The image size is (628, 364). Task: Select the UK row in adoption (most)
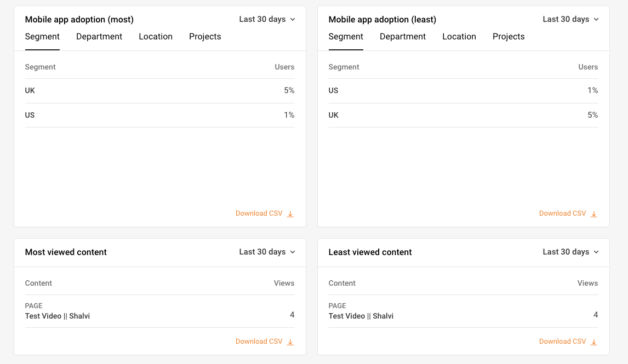pos(159,90)
